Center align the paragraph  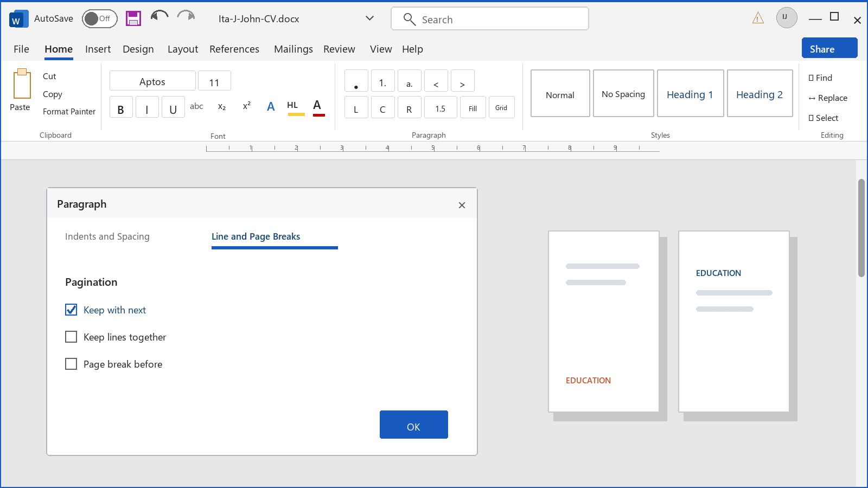pyautogui.click(x=383, y=107)
